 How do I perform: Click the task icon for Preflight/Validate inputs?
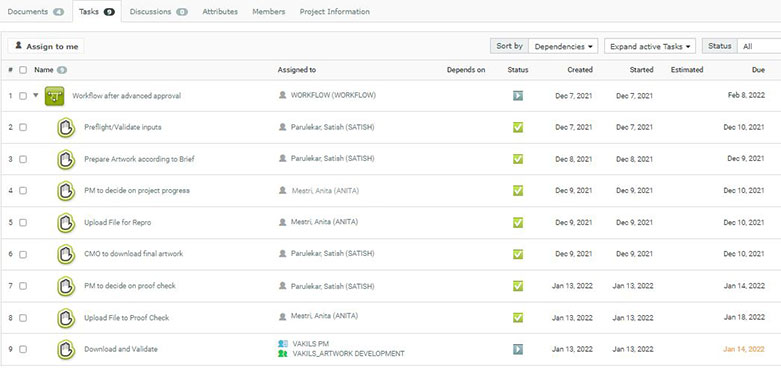(66, 127)
